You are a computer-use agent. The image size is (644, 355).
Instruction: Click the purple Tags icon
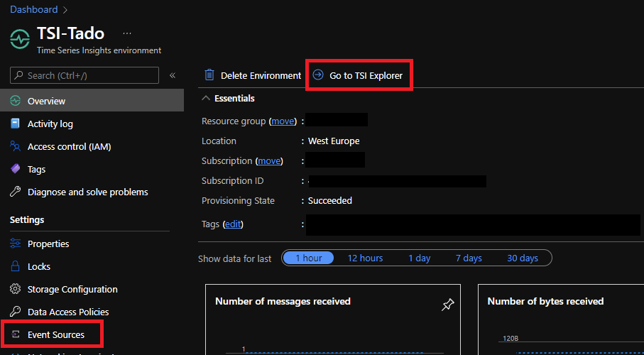point(15,169)
